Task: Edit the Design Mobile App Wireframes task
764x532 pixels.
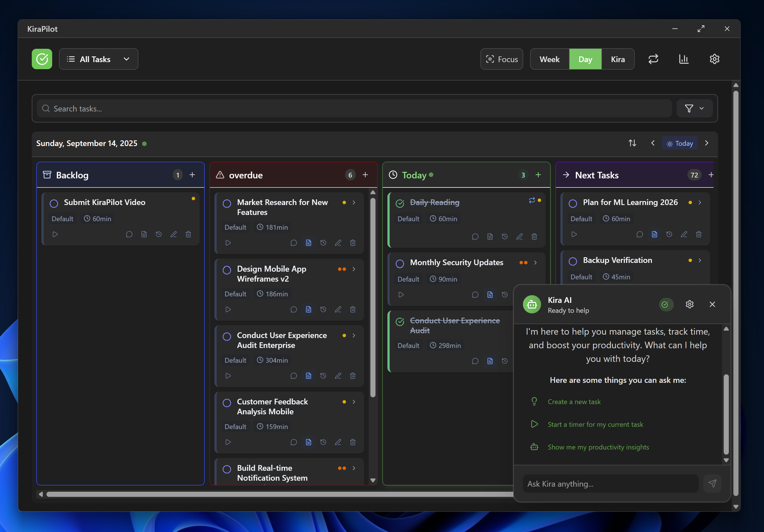Action: tap(338, 309)
